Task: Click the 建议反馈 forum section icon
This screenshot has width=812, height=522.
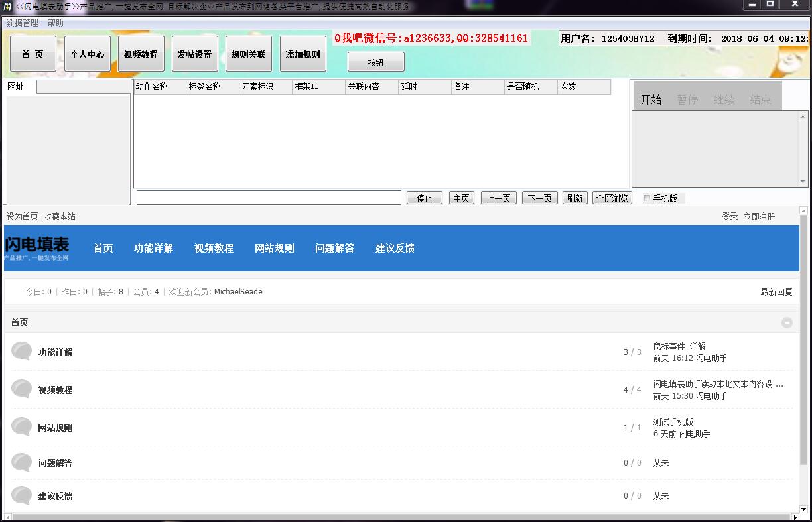Action: 21,495
